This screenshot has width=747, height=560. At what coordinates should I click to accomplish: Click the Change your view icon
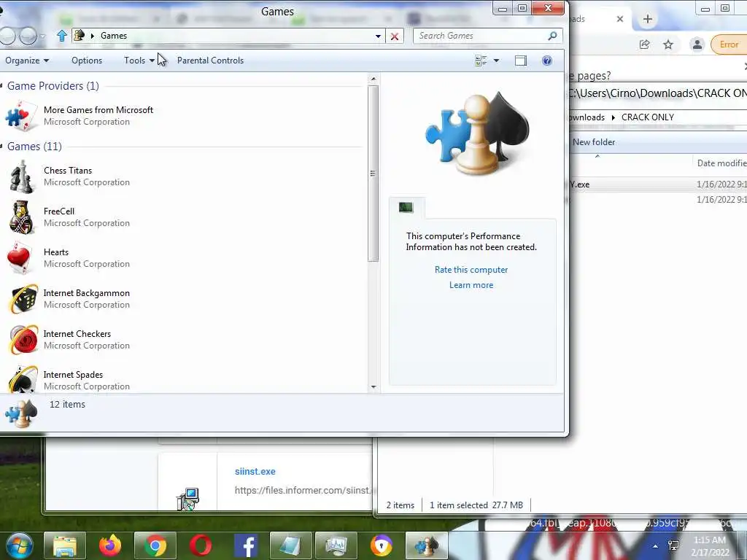click(481, 61)
